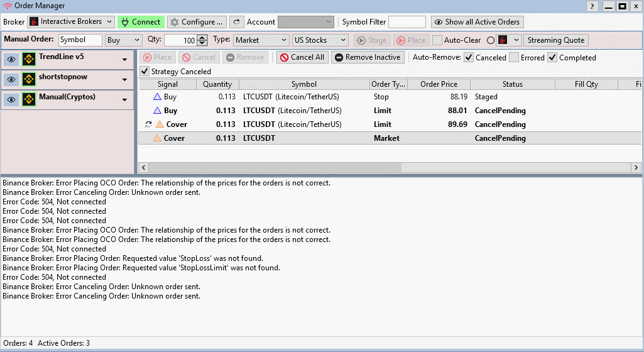
Task: Click the sync icon on Cover Limit row
Action: [x=148, y=124]
